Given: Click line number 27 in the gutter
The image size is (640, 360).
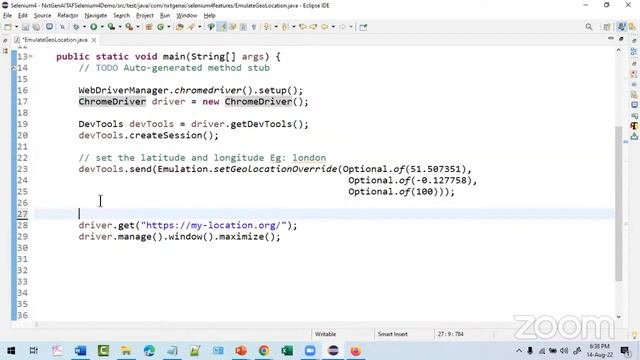Looking at the screenshot, I should coord(22,214).
